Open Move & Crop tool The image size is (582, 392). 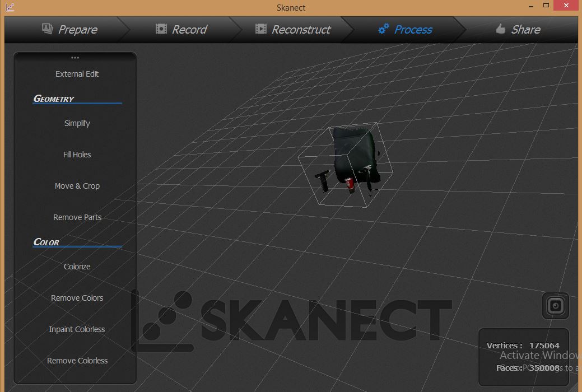[x=77, y=186]
